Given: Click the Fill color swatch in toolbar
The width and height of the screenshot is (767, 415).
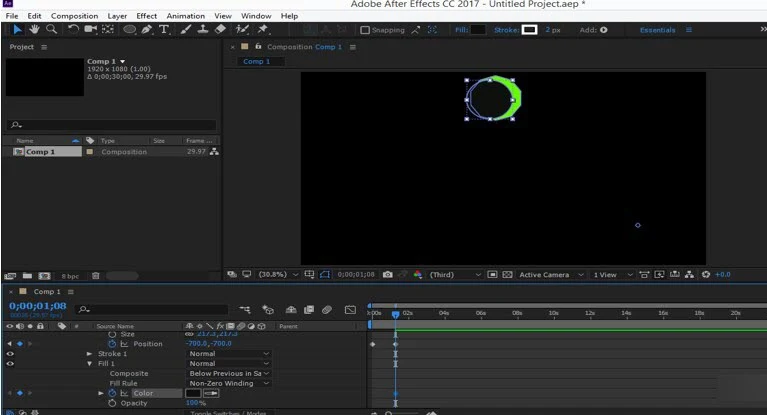Looking at the screenshot, I should tap(478, 30).
